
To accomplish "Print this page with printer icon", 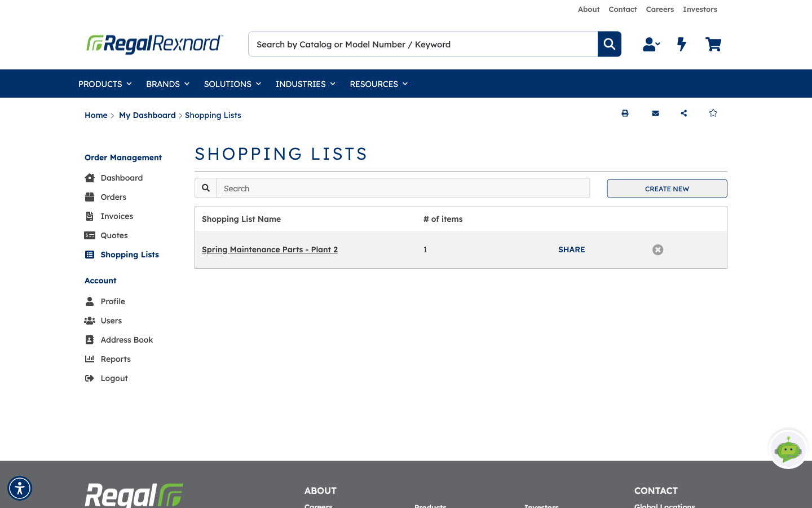I will (x=625, y=113).
